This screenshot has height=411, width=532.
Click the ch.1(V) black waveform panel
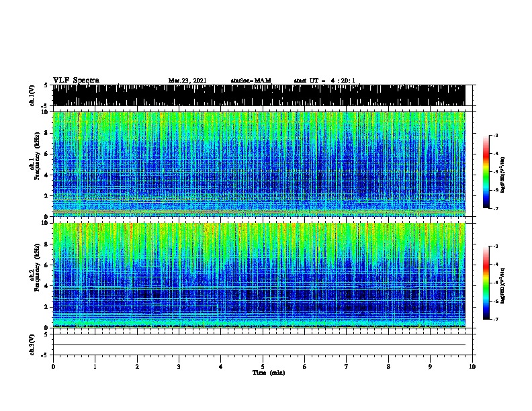259,95
